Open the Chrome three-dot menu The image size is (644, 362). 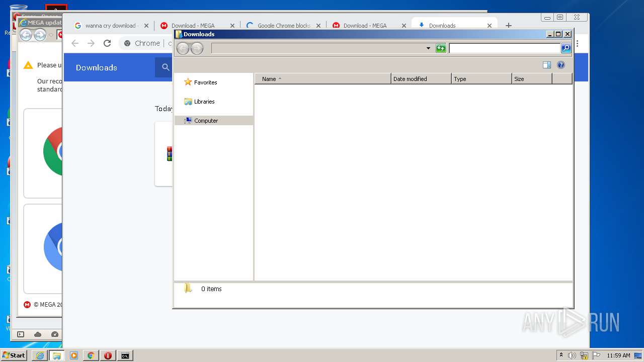coord(578,44)
